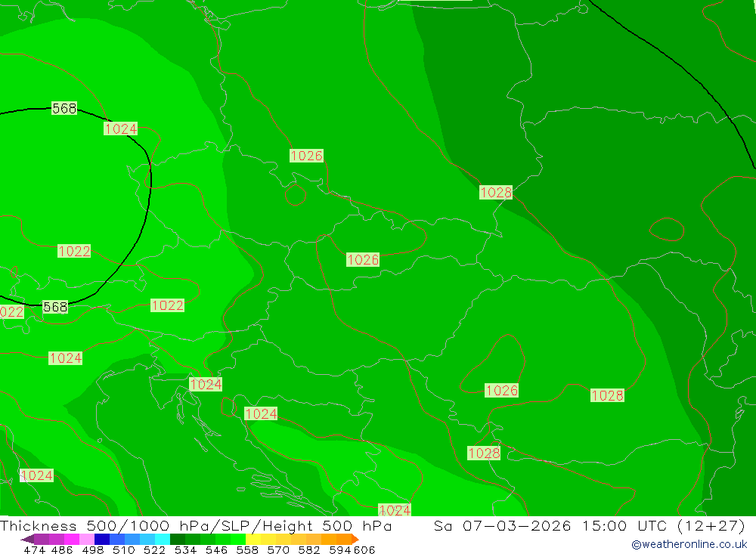This screenshot has width=756, height=554.
Task: Click the 582 legend value
Action: [309, 549]
